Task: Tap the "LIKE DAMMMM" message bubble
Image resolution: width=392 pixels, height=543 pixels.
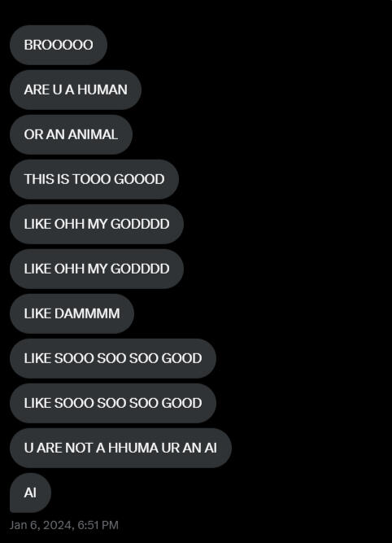Action: (x=72, y=313)
